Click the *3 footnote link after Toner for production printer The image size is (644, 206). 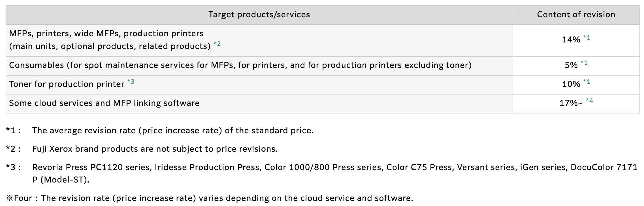131,81
